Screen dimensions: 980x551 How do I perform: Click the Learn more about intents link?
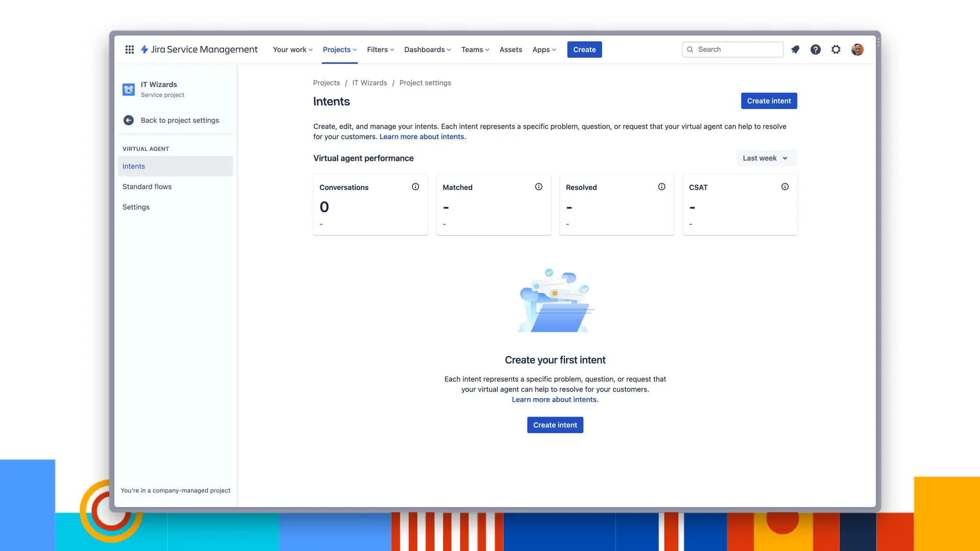point(423,137)
